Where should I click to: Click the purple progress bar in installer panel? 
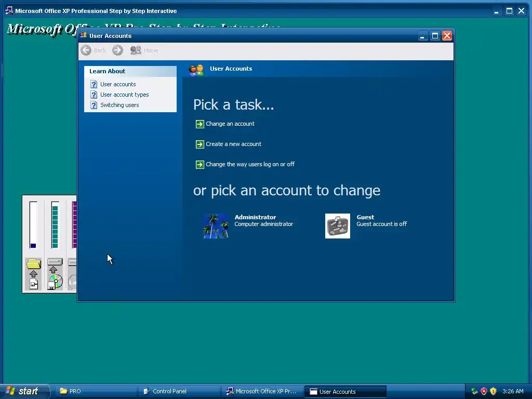coord(75,225)
